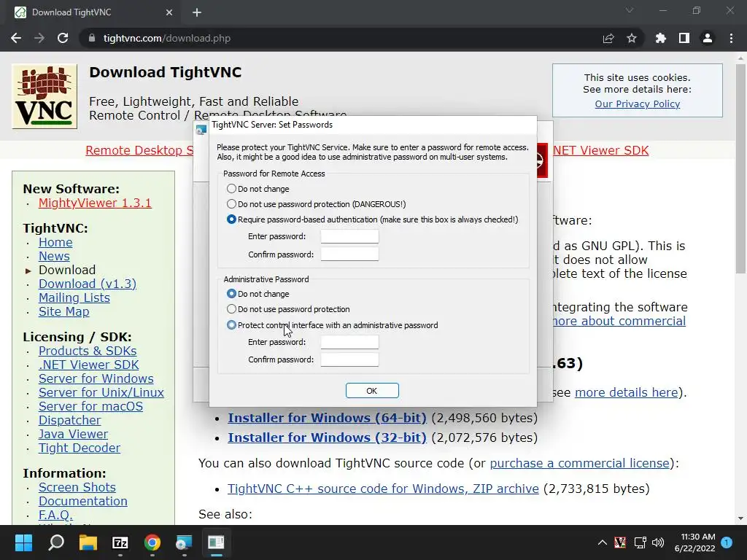Select 'Require password-based authentication' option

click(x=372, y=219)
